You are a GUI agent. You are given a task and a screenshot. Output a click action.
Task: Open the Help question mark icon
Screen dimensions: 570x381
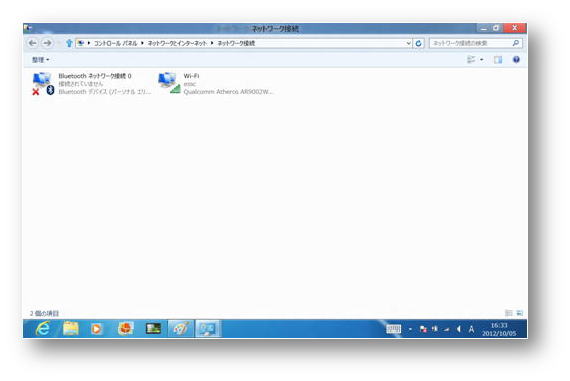pyautogui.click(x=516, y=60)
